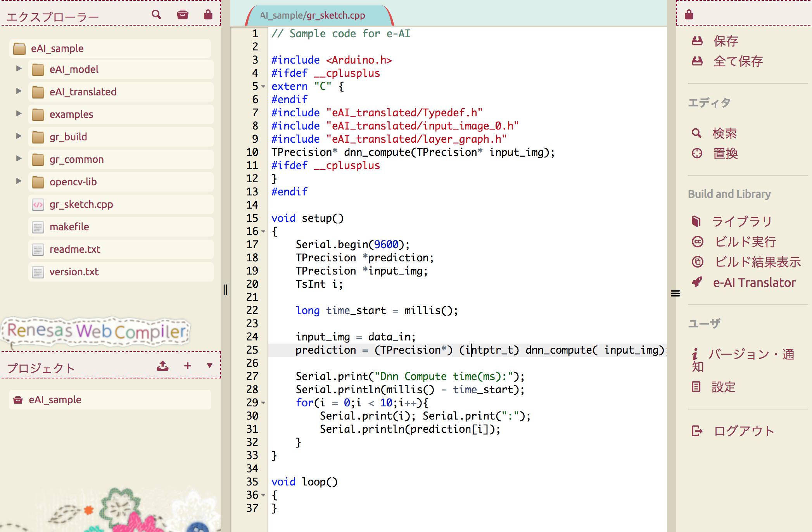The image size is (812, 532).
Task: Click the project upload icon
Action: (162, 366)
